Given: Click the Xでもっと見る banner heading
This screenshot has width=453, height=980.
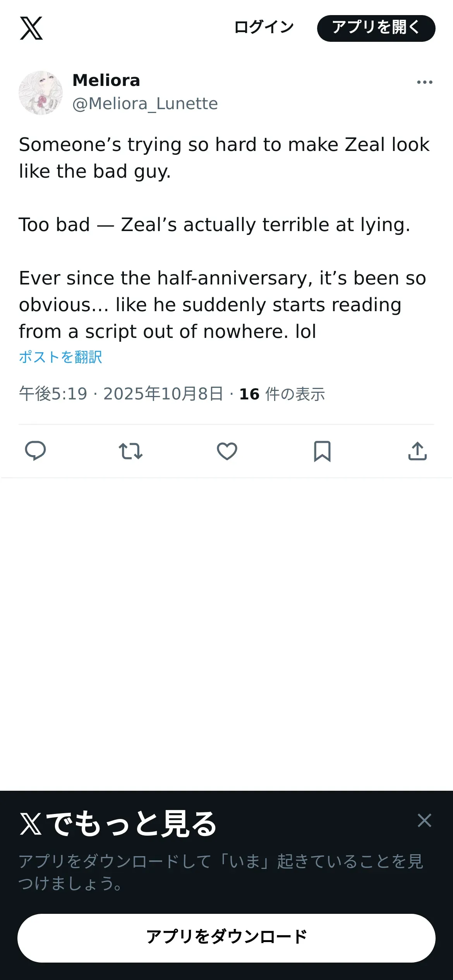Looking at the screenshot, I should pos(118,824).
